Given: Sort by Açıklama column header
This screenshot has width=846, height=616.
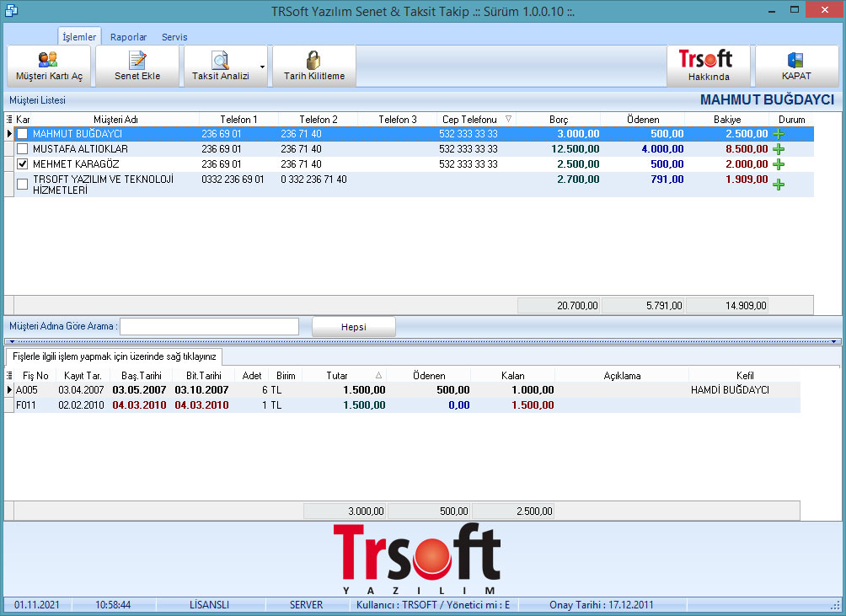Looking at the screenshot, I should point(622,376).
